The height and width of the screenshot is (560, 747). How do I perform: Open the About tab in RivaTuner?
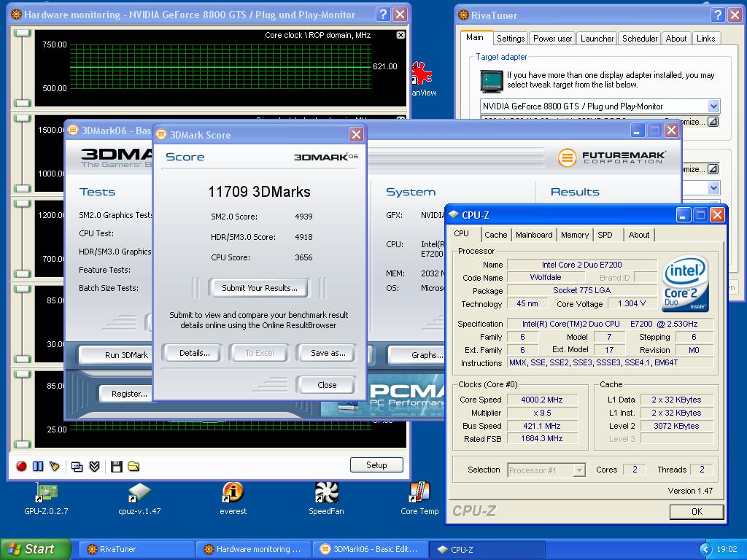click(x=676, y=39)
